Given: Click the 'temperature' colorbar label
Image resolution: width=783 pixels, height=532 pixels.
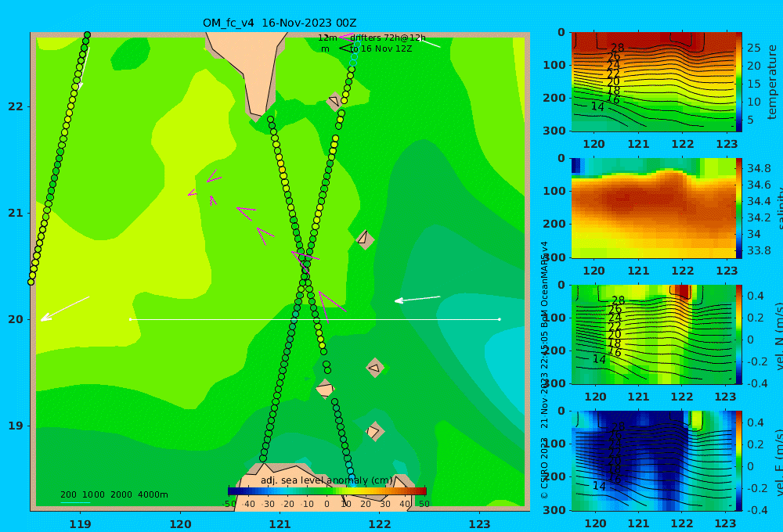Looking at the screenshot, I should coord(773,82).
